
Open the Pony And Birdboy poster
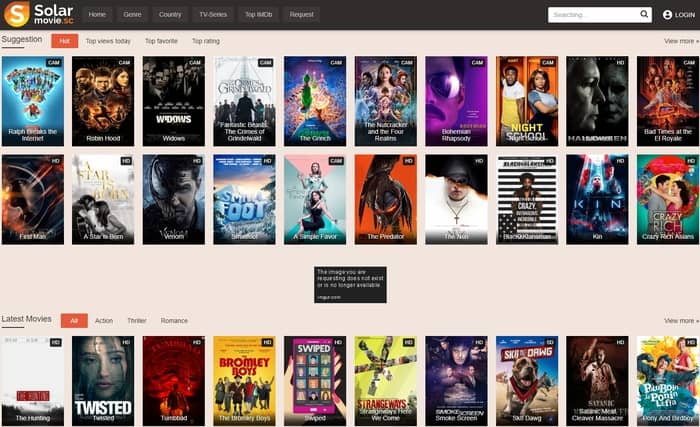coord(668,381)
